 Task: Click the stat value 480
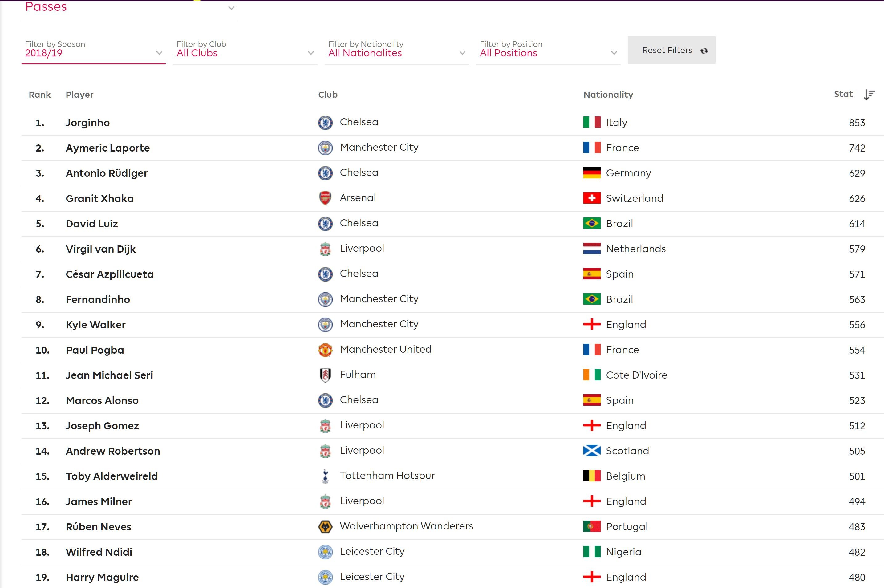click(x=857, y=578)
